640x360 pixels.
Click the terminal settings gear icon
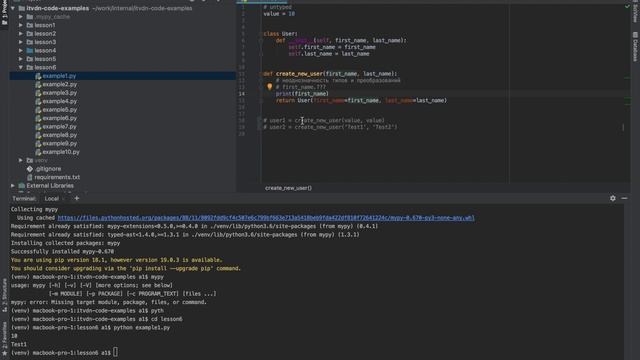tap(613, 198)
